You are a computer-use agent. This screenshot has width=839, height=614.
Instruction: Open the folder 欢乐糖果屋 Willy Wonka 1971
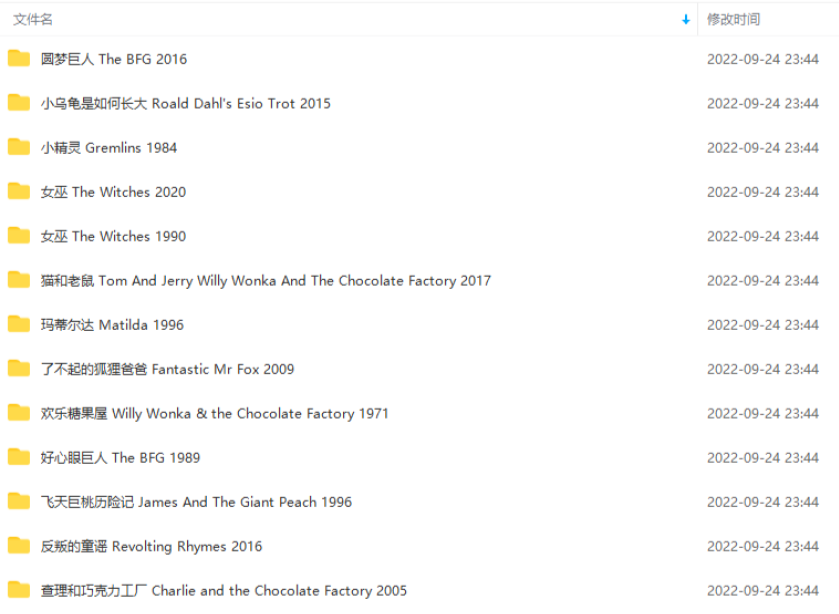coord(215,414)
